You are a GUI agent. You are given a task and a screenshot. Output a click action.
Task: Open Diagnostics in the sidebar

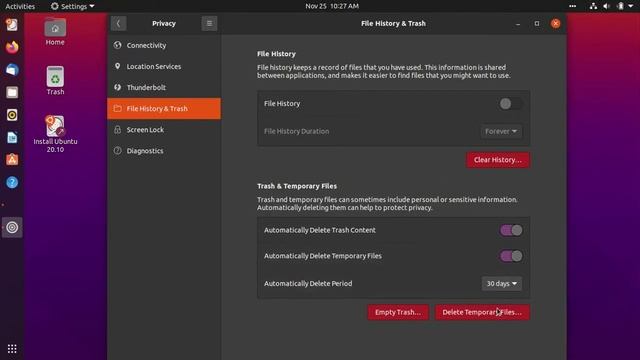164,151
